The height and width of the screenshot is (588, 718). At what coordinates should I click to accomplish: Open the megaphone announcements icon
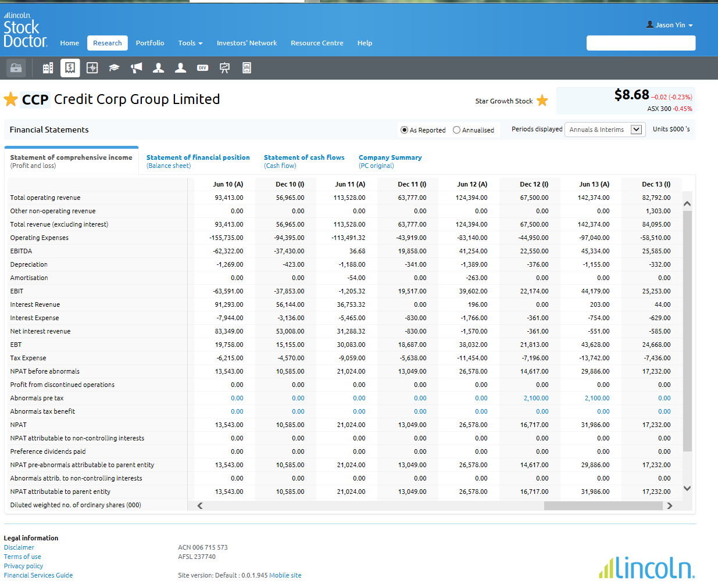(136, 68)
